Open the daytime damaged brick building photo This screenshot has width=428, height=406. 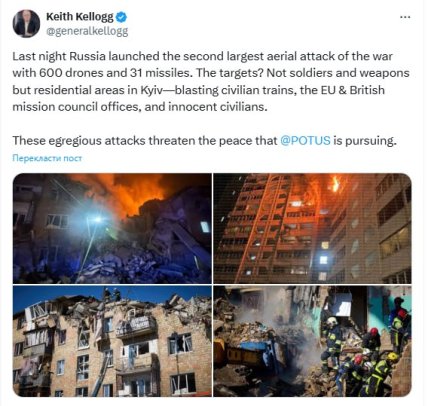click(112, 341)
